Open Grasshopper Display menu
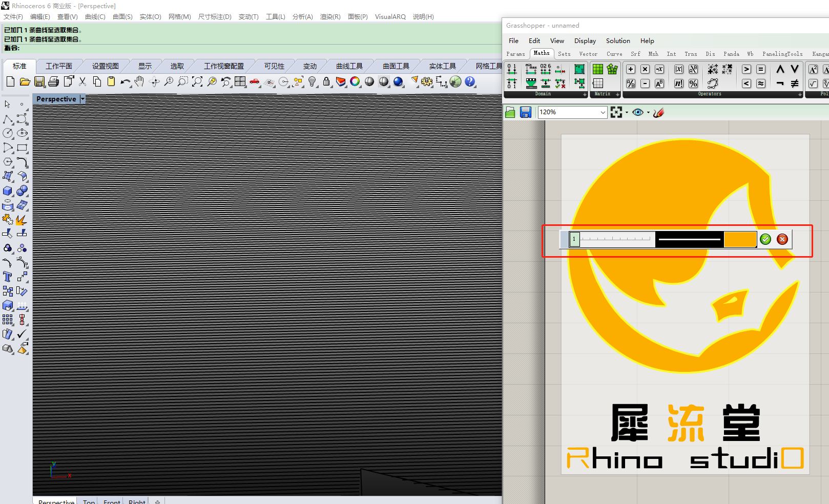 pos(585,41)
